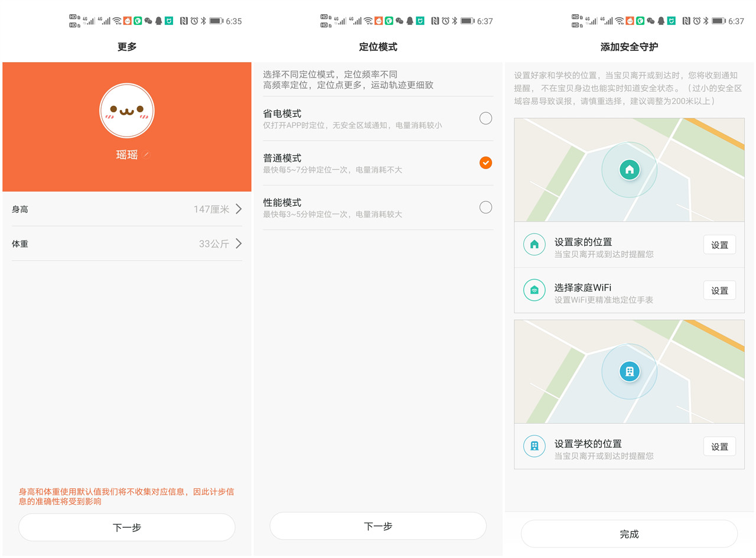Click the home WiFi icon beside 选择家庭WiFi
This screenshot has height=558, width=756.
point(534,290)
